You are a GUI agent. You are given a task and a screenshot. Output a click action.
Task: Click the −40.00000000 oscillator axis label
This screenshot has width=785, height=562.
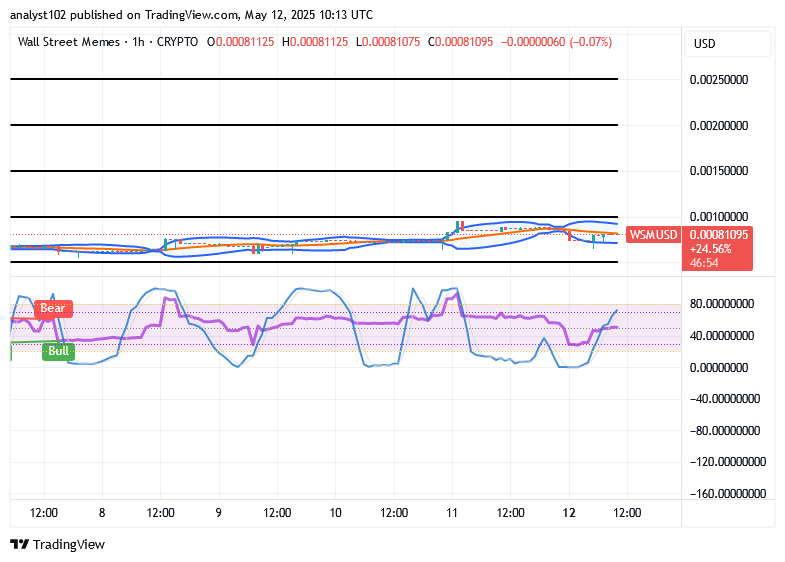click(725, 399)
